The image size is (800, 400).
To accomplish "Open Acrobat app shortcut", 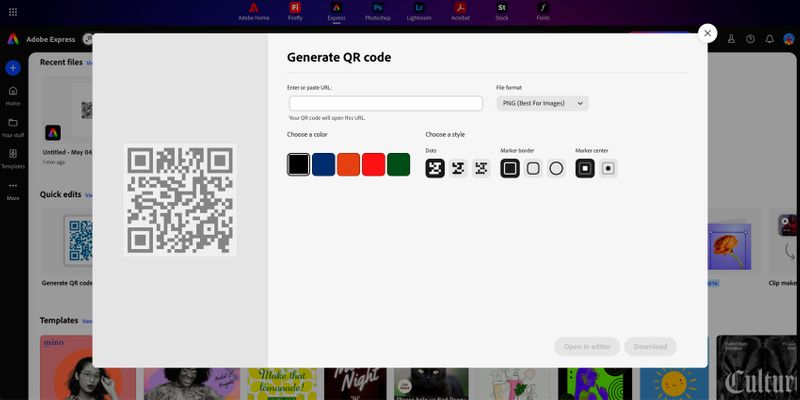I will (460, 12).
